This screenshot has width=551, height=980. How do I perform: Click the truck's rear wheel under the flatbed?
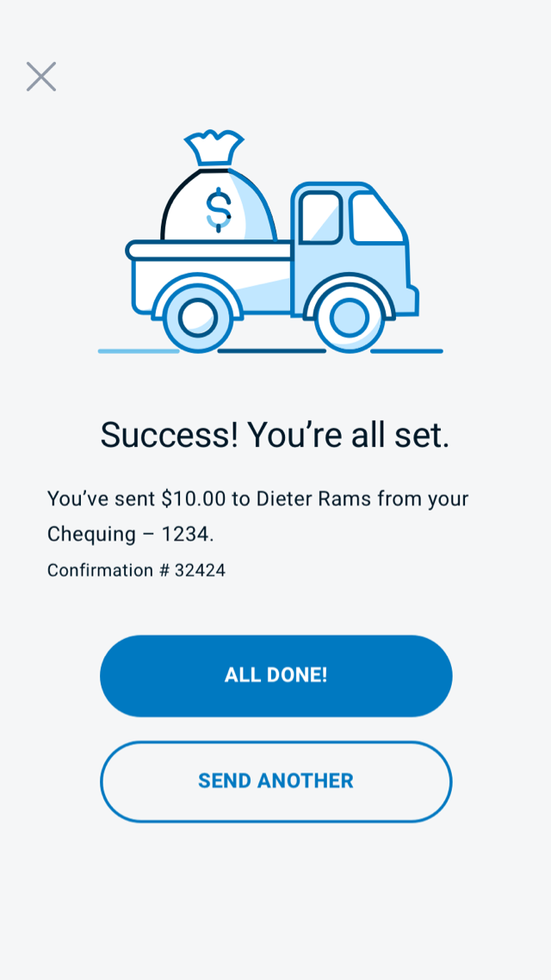pos(198,316)
